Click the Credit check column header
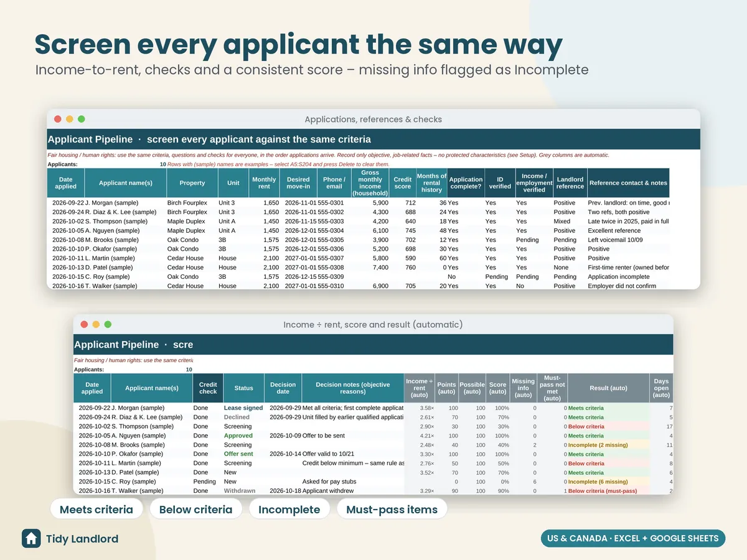This screenshot has height=560, width=747. 208,388
